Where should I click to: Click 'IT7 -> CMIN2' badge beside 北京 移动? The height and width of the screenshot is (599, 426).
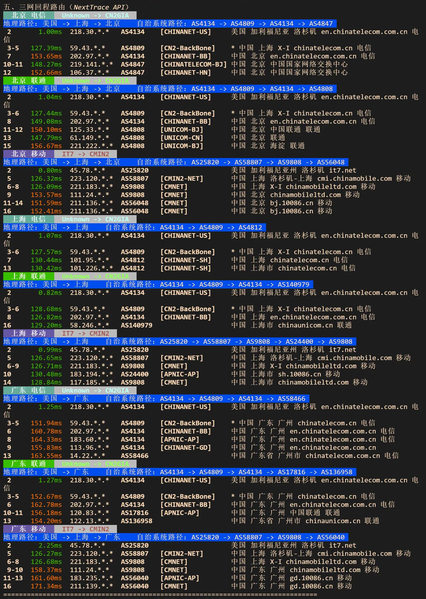click(86, 154)
